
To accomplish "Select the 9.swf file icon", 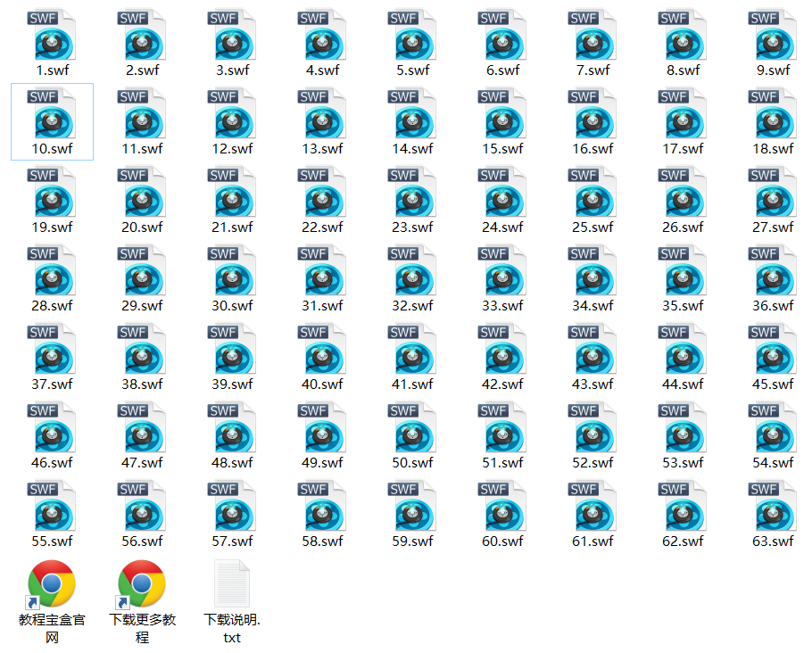I will point(773,34).
